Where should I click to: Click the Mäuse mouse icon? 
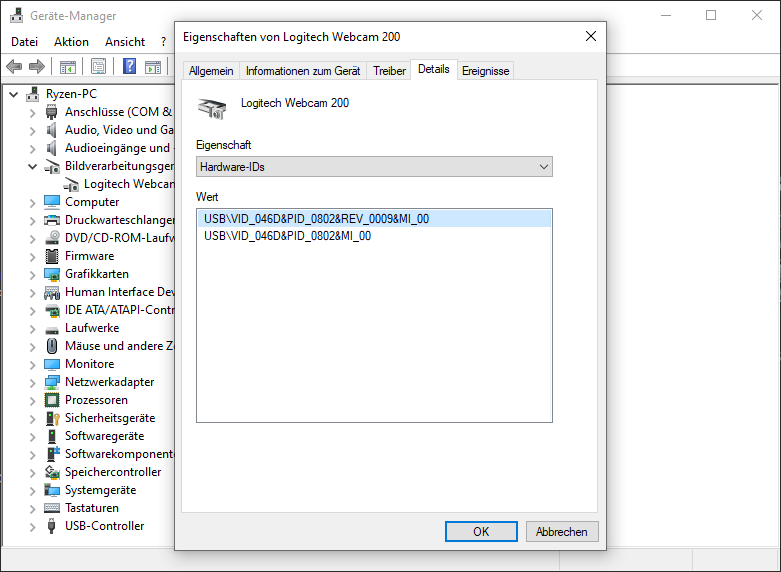coord(52,346)
